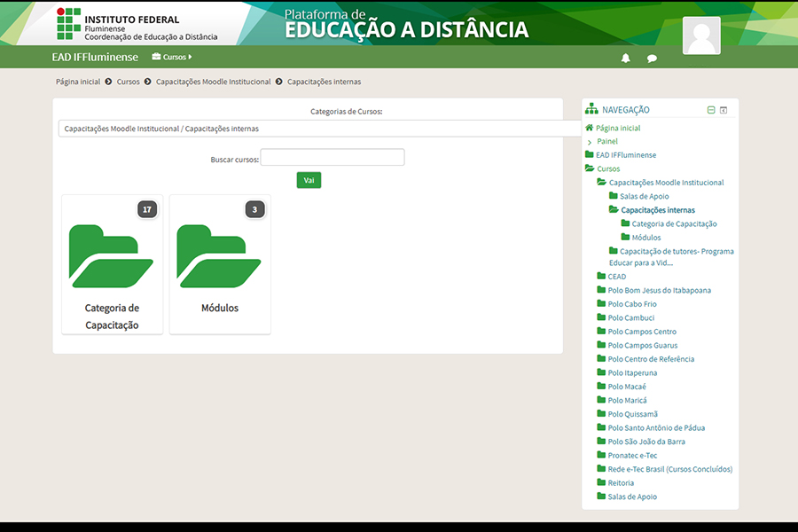
Task: Collapse Capacitações Moodle Institucional tree folder
Action: [601, 182]
